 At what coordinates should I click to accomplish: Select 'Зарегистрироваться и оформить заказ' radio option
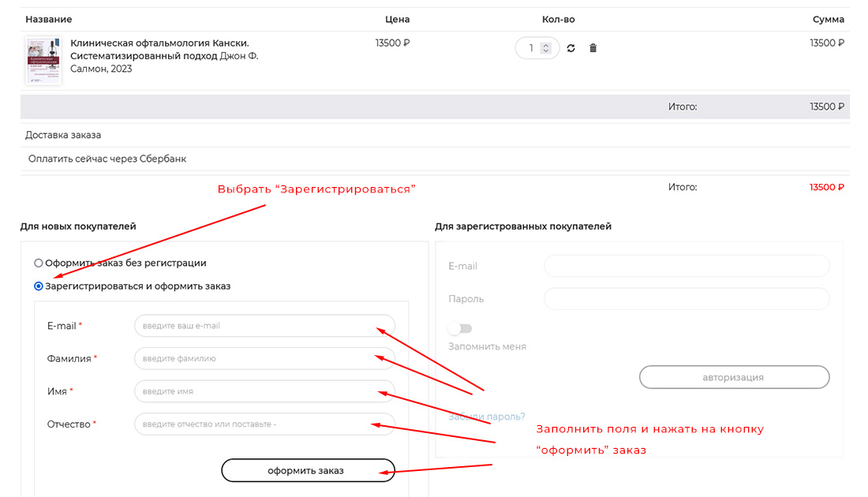coord(39,286)
